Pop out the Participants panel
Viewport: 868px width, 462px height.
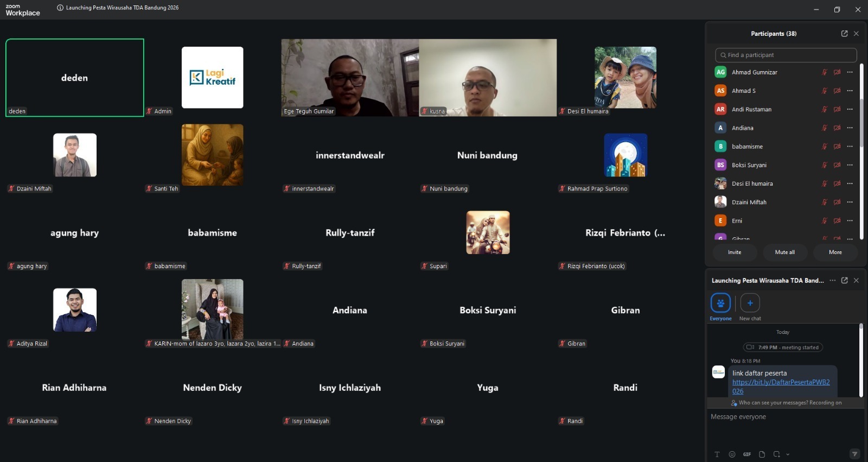tap(844, 34)
